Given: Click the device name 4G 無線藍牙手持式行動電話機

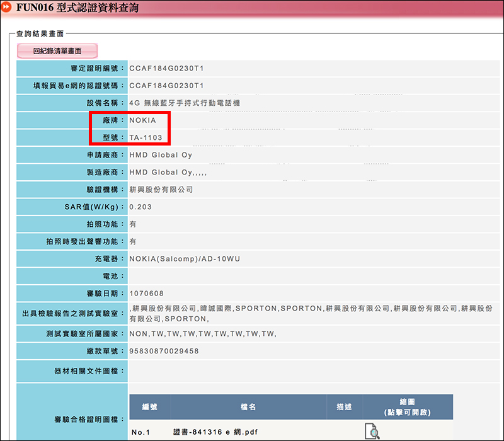Looking at the screenshot, I should tap(185, 103).
